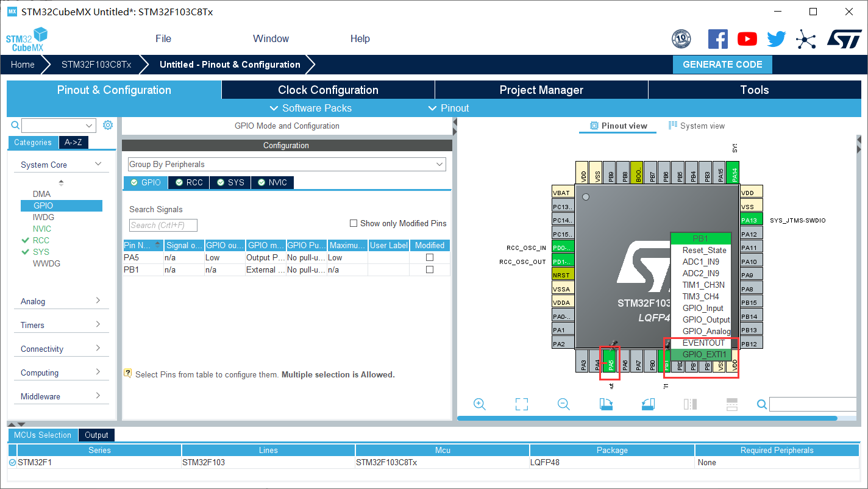The image size is (868, 489).
Task: Open the Twitter bird icon
Action: (777, 39)
